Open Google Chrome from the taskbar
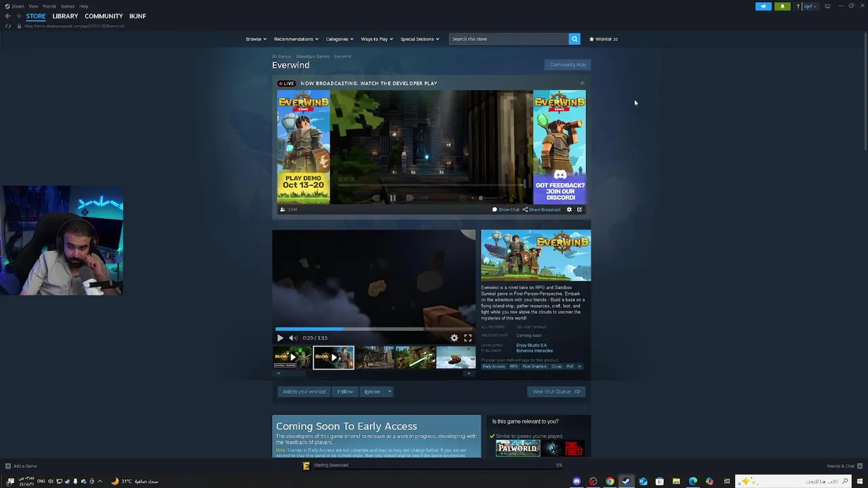 (610, 481)
